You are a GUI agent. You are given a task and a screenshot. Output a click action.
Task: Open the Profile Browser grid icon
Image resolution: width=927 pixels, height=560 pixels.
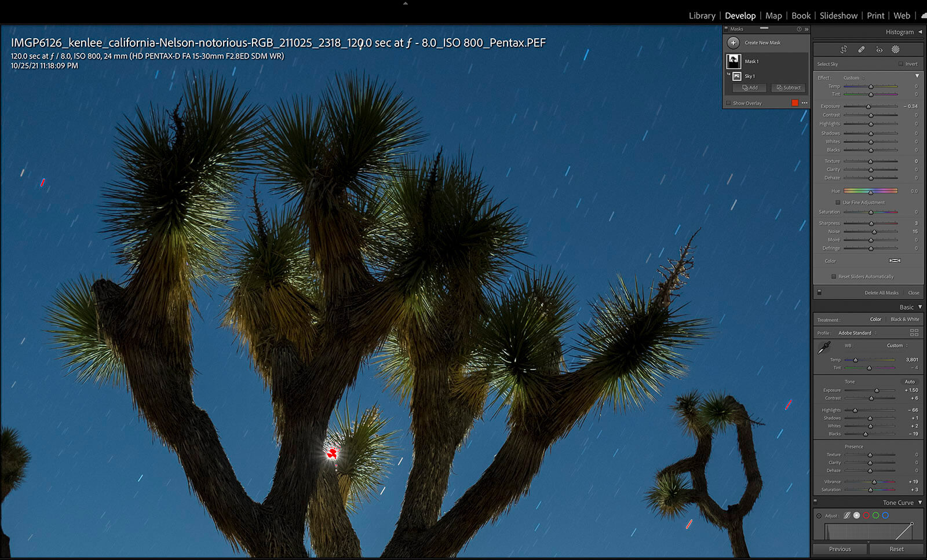914,333
